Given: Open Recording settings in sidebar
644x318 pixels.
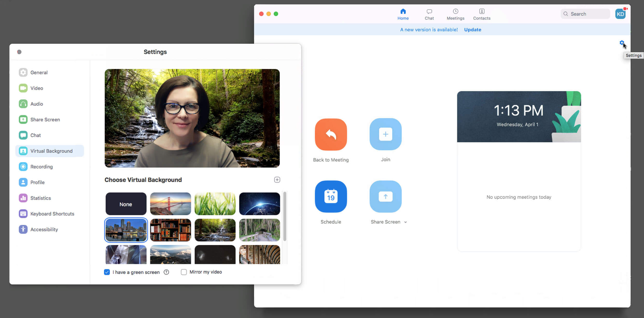Looking at the screenshot, I should click(41, 167).
